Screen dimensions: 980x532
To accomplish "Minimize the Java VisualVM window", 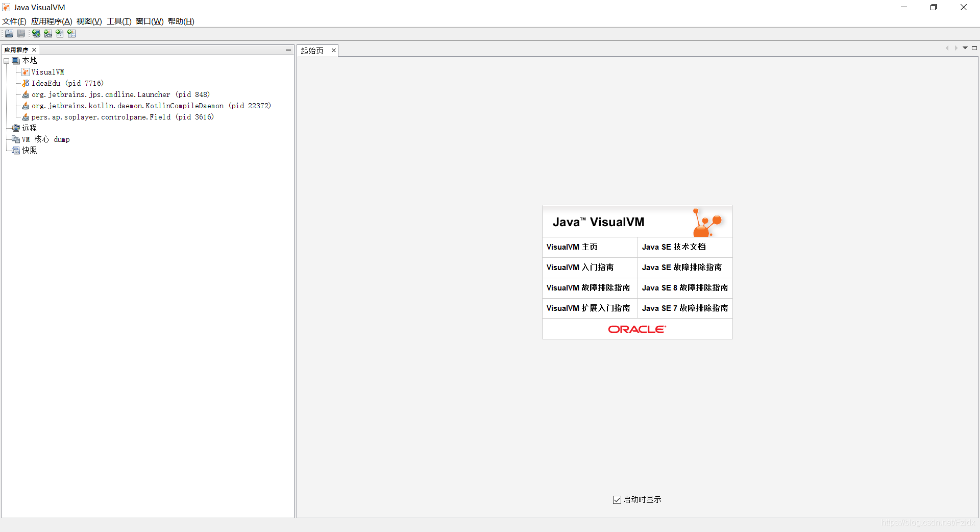I will tap(904, 7).
